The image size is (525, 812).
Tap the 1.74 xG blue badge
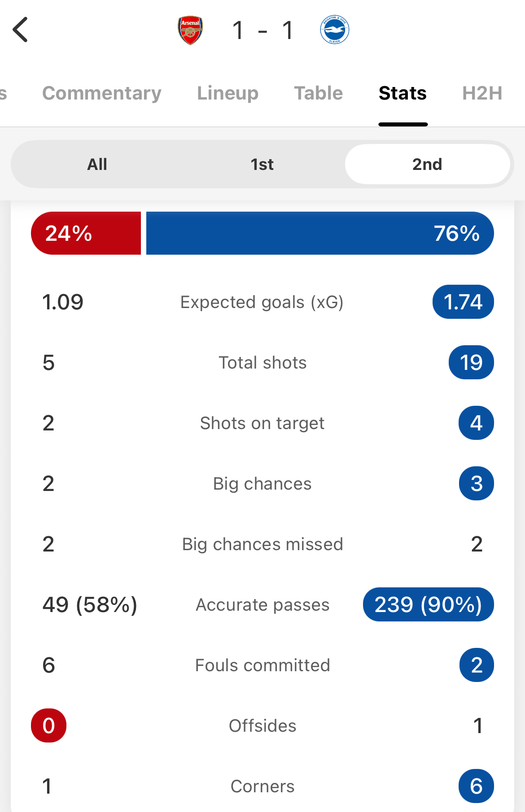click(x=463, y=302)
